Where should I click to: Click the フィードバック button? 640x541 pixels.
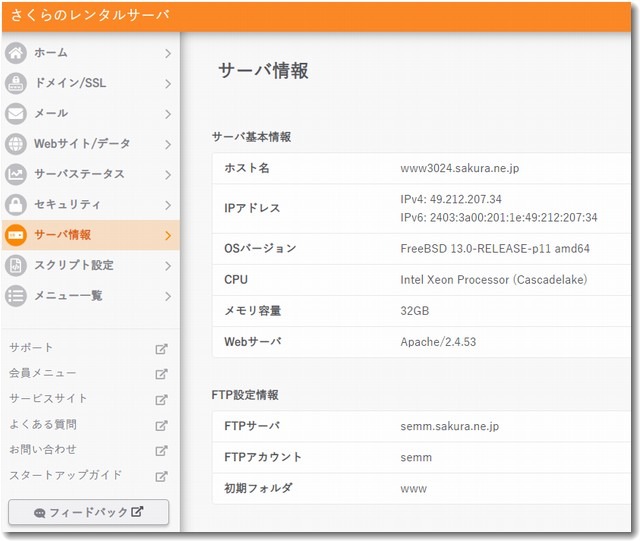point(89,512)
